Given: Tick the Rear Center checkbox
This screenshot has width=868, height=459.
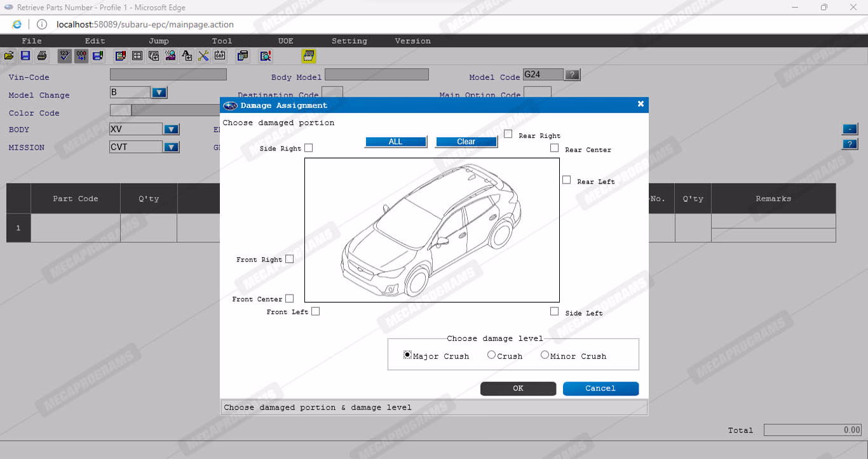Looking at the screenshot, I should [x=555, y=148].
